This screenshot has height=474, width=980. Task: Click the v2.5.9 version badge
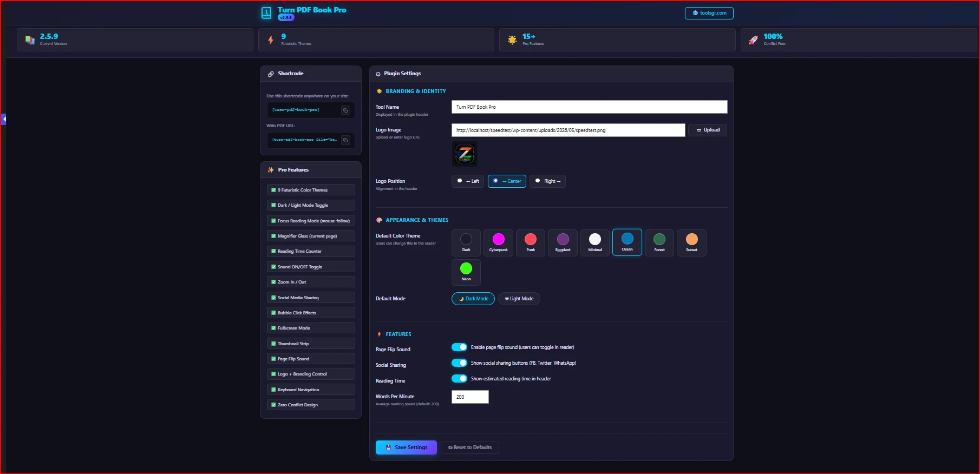coord(286,18)
